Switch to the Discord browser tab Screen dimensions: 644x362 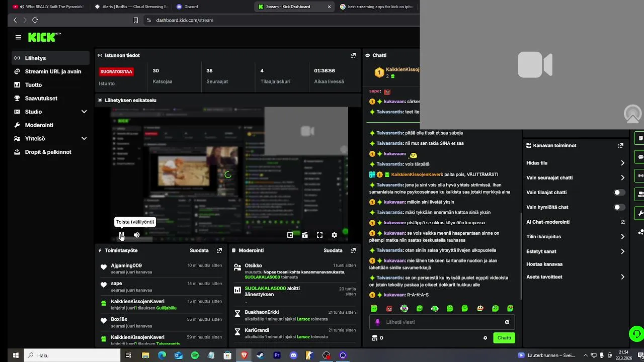pos(212,7)
